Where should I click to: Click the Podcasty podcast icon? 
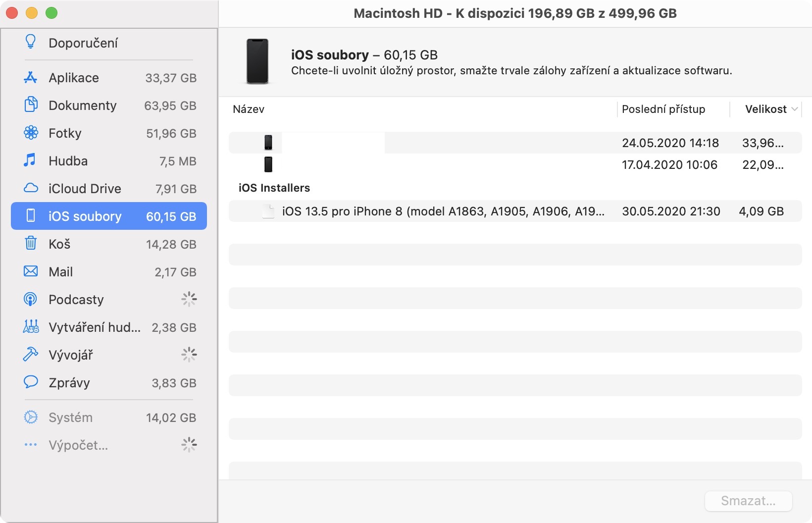coord(31,299)
